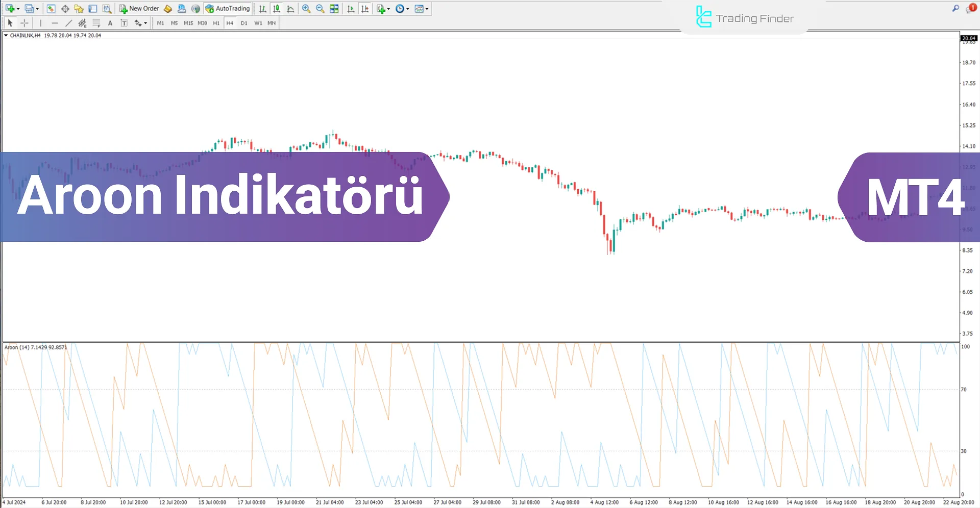Collapse the CHAINLNK,H4 chart title
Screen dimensions: 980x508
click(5, 36)
